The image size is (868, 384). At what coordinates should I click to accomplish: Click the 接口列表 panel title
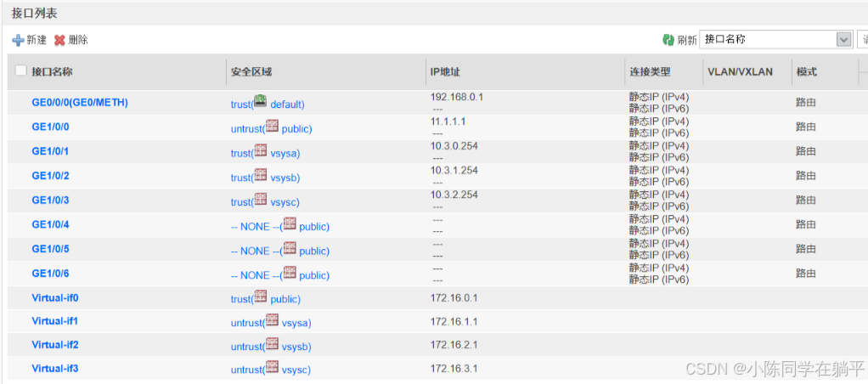tap(34, 14)
